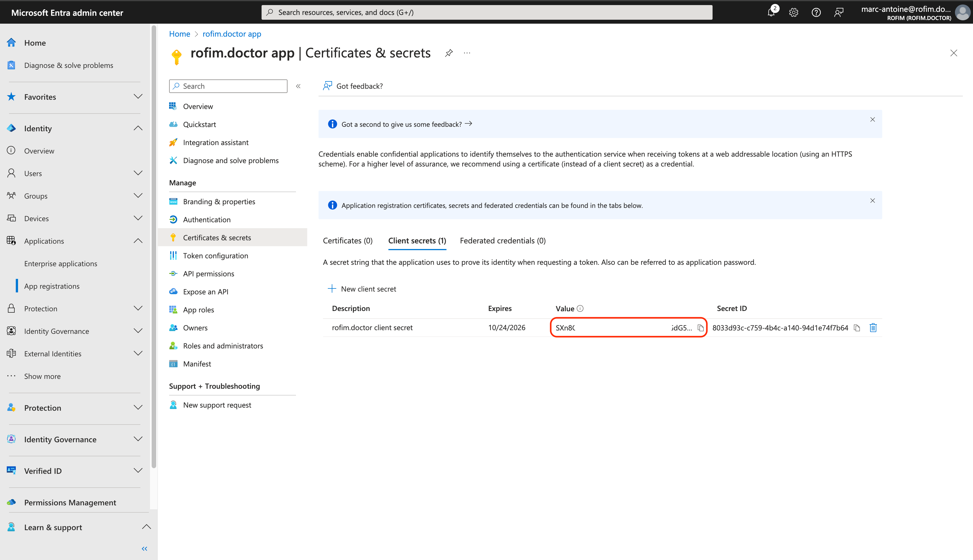Viewport: 973px width, 560px height.
Task: Expand the Users section
Action: click(x=138, y=173)
